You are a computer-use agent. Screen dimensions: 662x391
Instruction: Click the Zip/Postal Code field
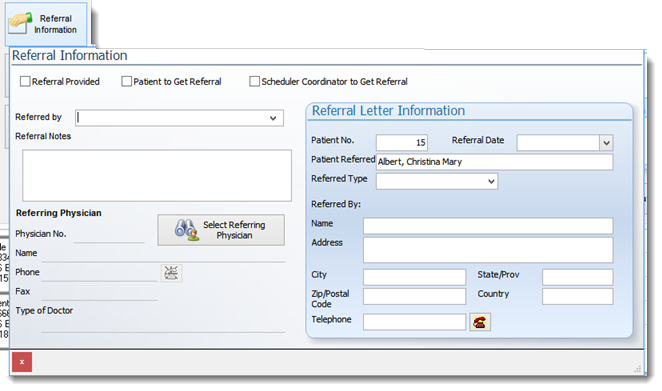point(415,296)
